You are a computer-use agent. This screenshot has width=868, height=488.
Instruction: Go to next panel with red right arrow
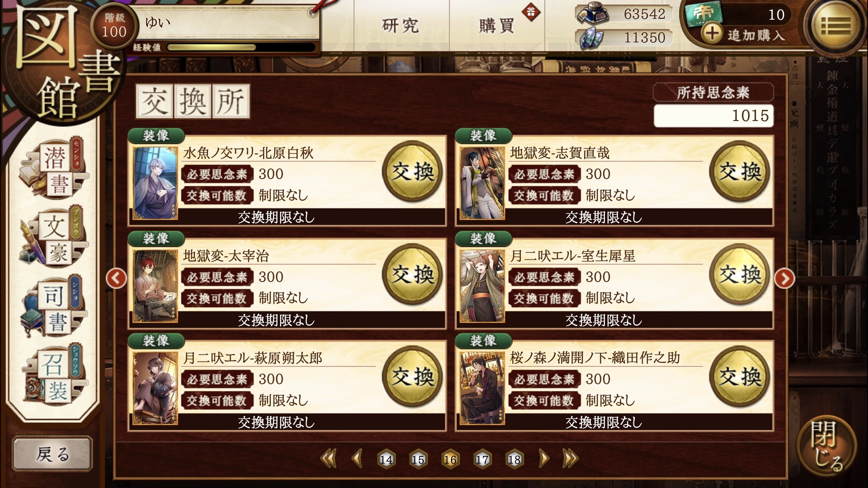[x=785, y=279]
